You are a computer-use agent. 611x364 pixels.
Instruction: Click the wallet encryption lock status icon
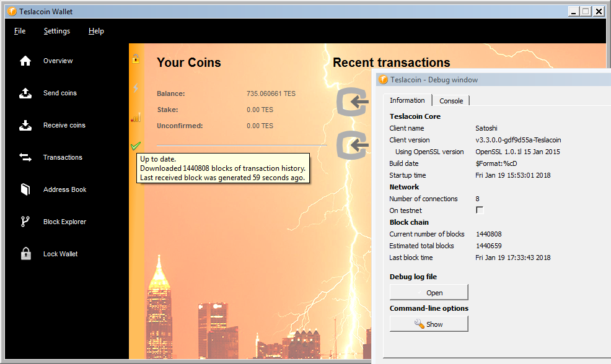tap(136, 59)
